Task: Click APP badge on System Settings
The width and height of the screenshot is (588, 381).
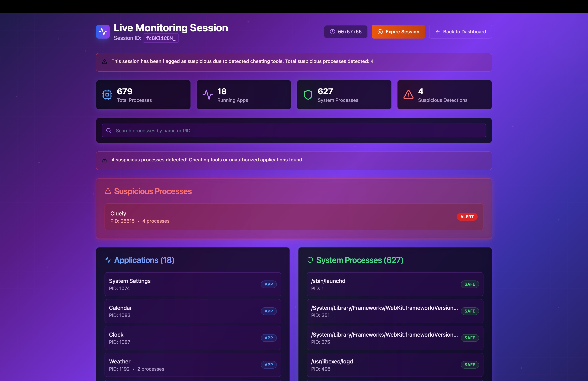Action: point(269,284)
